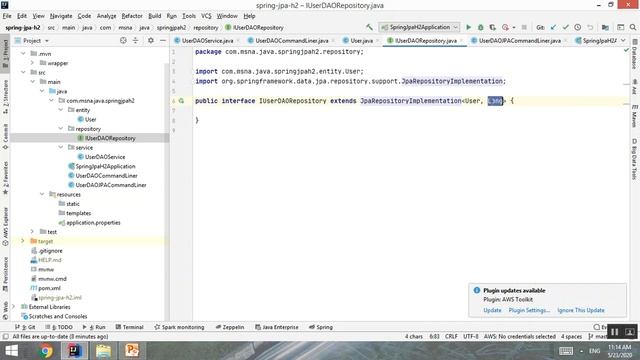This screenshot has width=640, height=360.
Task: Click the locate-opened-file target icon in Project panel
Action: pyautogui.click(x=123, y=40)
